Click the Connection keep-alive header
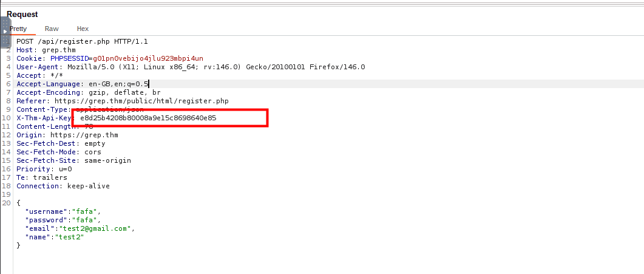Viewport: 644px width, 274px height. click(x=63, y=186)
